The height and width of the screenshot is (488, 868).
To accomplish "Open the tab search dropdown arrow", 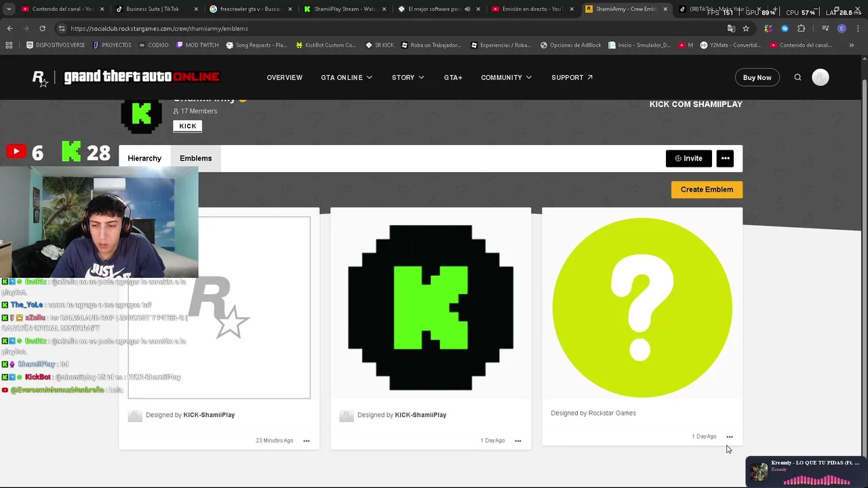I will (x=9, y=9).
